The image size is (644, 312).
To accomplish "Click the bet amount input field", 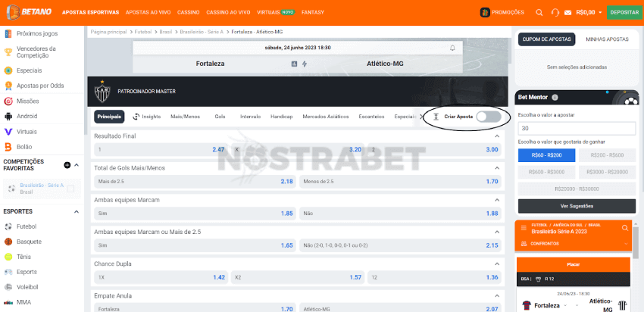I will coord(577,129).
